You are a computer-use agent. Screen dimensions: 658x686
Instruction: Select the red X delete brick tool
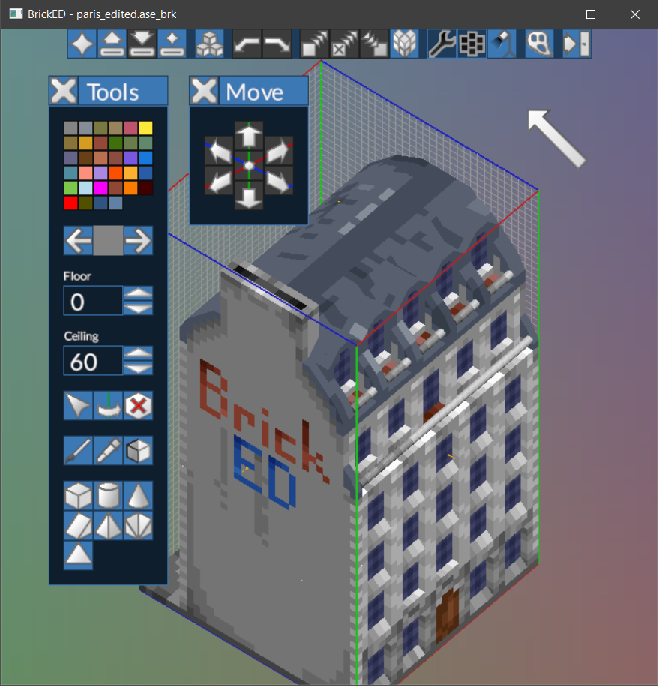pos(138,406)
